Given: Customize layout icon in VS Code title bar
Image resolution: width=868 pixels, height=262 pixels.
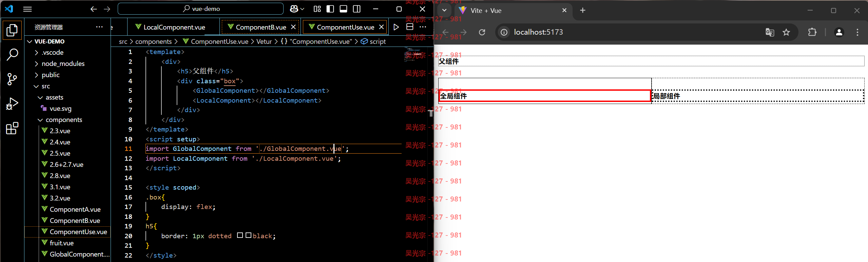Looking at the screenshot, I should 317,9.
